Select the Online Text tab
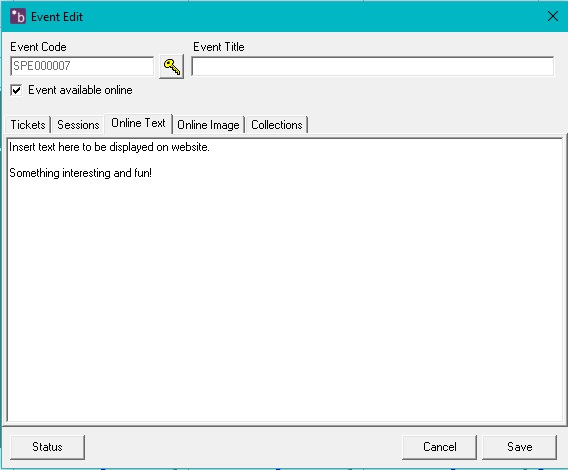Screen dimensions: 568x470 pos(138,123)
